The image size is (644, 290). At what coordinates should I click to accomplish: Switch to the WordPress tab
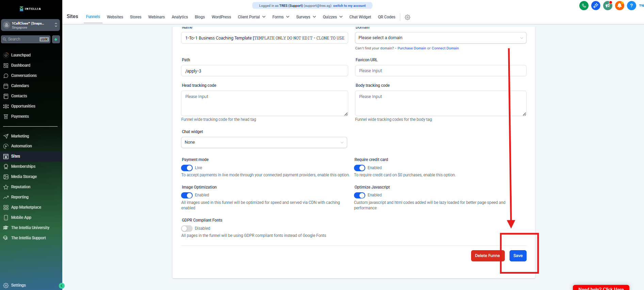(x=221, y=17)
